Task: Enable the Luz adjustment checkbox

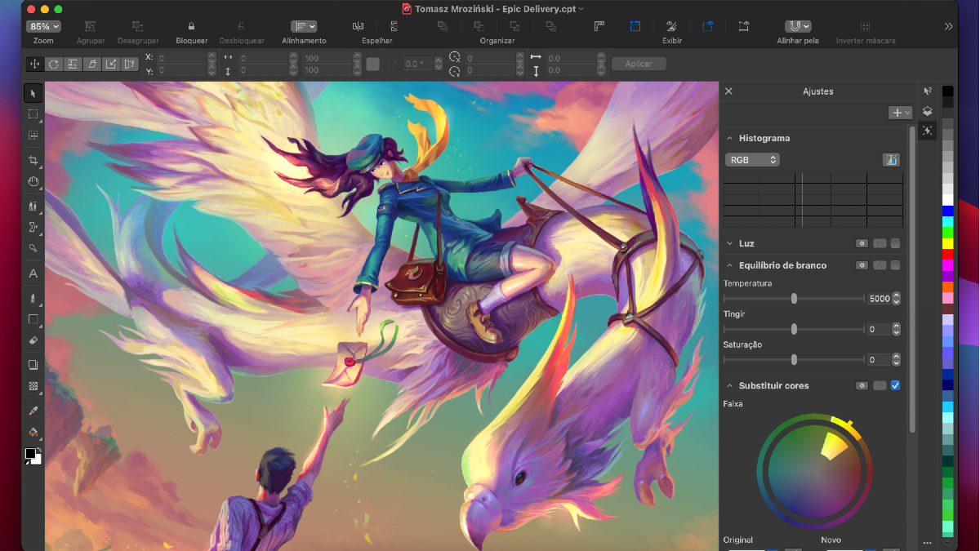Action: (895, 243)
